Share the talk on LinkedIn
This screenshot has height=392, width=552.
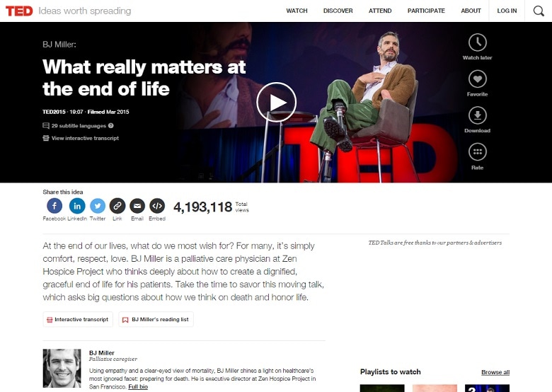(77, 206)
